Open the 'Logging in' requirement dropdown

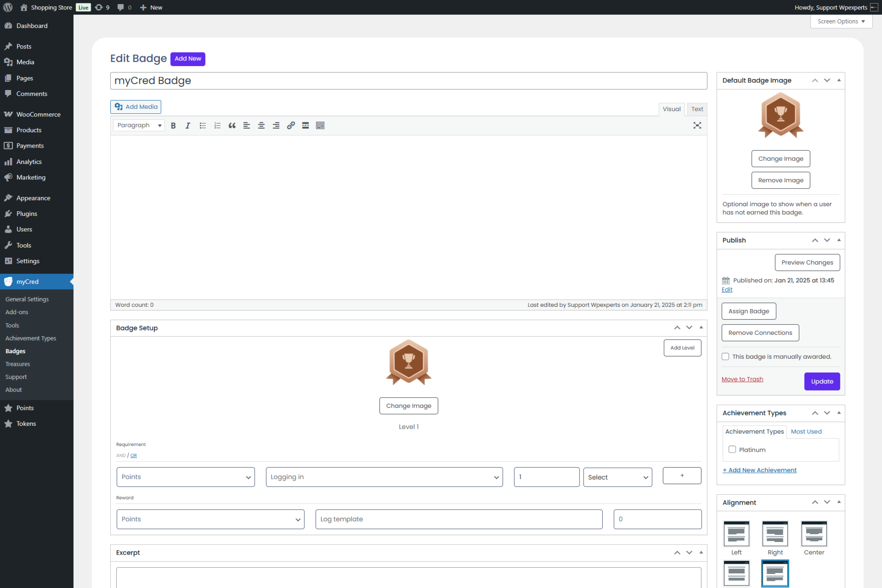point(384,477)
